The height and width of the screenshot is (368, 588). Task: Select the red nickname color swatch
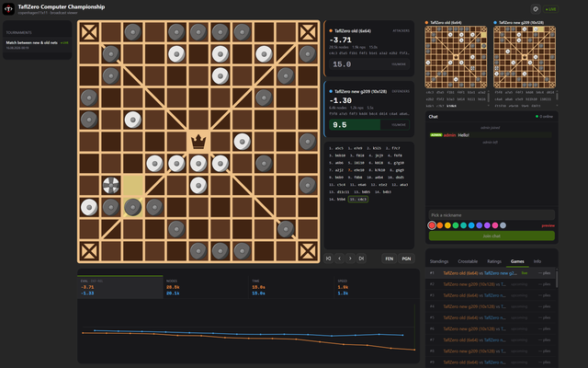(432, 225)
